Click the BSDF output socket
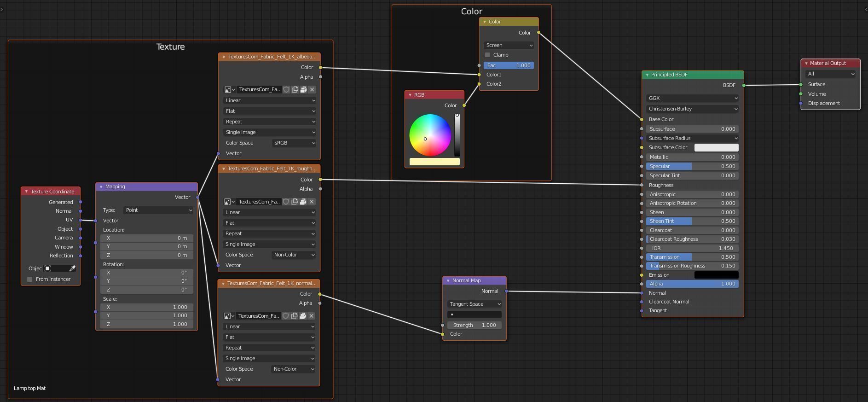The image size is (868, 402). (x=744, y=85)
